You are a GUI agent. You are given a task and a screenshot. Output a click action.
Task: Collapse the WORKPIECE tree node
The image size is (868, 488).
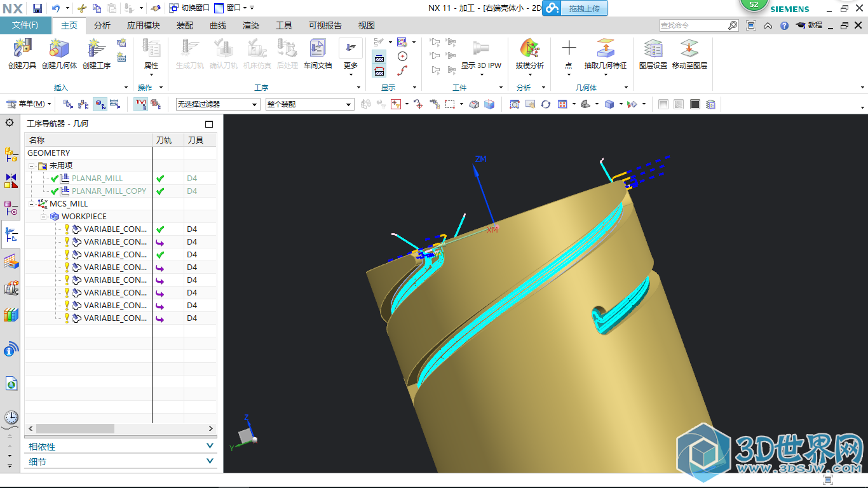(44, 217)
